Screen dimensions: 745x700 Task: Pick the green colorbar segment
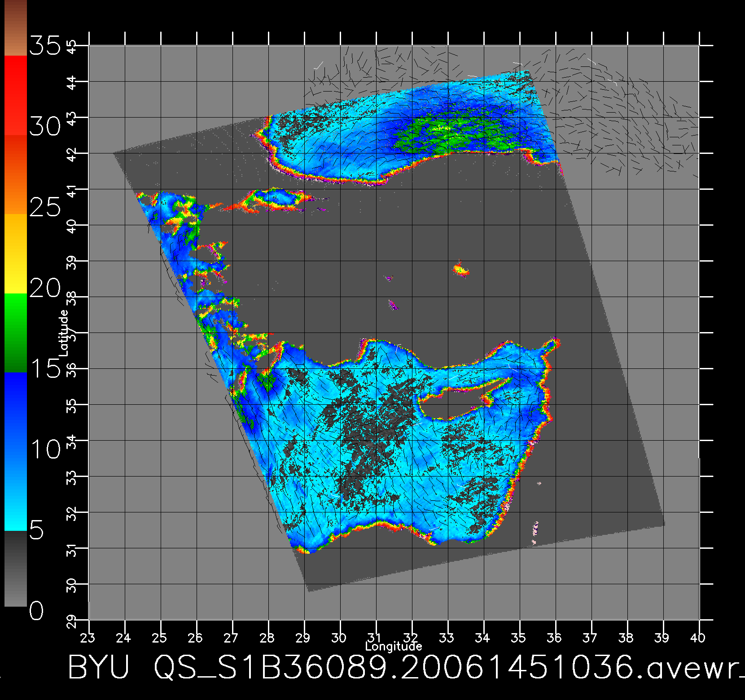coord(15,333)
